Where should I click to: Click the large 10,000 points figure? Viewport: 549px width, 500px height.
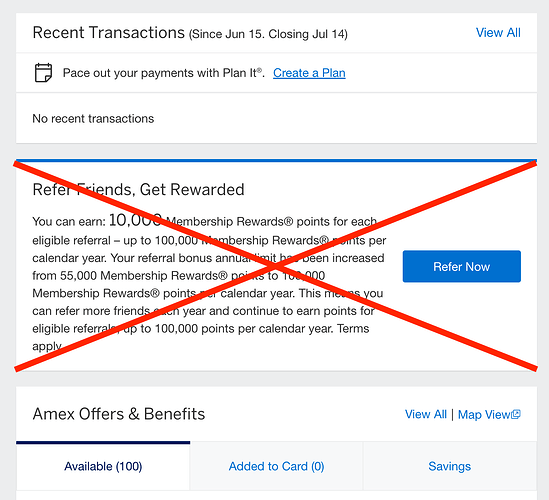pyautogui.click(x=135, y=220)
